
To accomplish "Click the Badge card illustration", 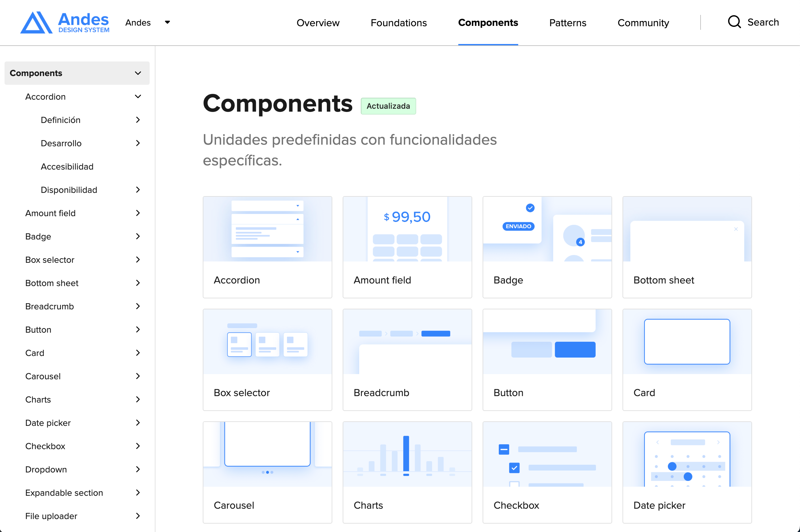I will 547,229.
